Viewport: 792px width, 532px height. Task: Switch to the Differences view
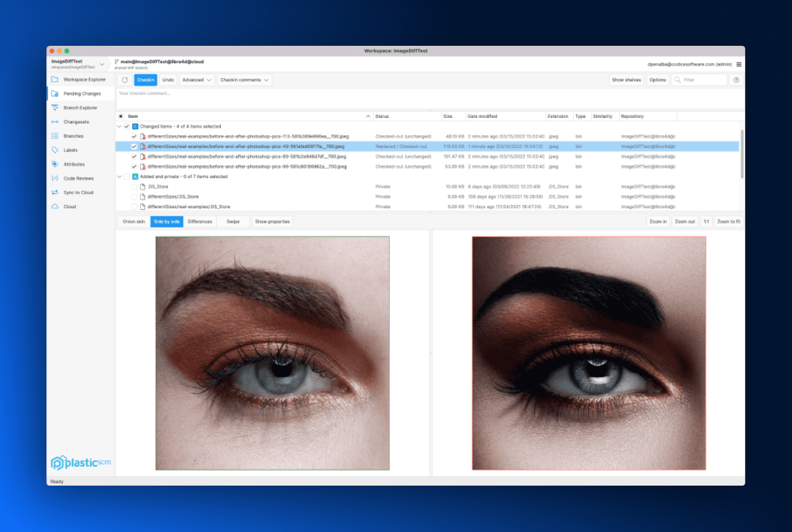(200, 222)
